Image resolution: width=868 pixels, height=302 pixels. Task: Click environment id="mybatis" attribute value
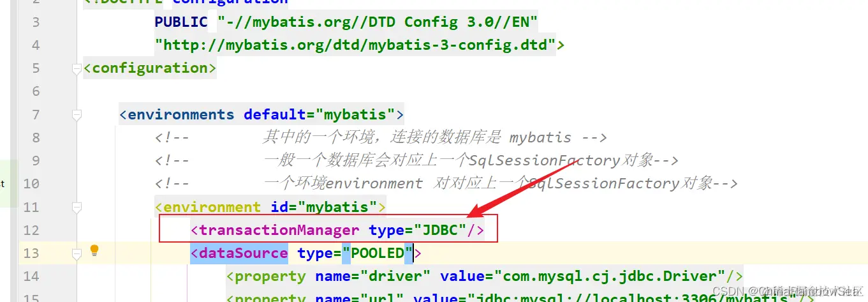(x=337, y=207)
